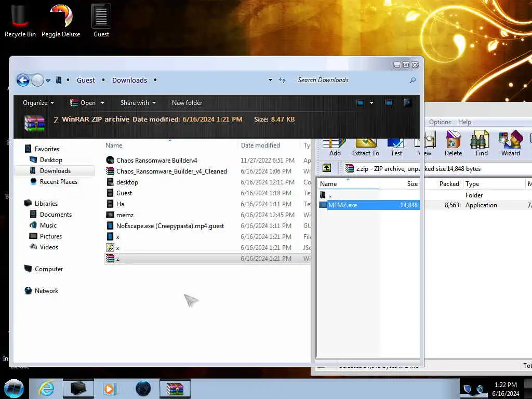Open the address bar history dropdown
The image size is (532, 399).
click(270, 80)
